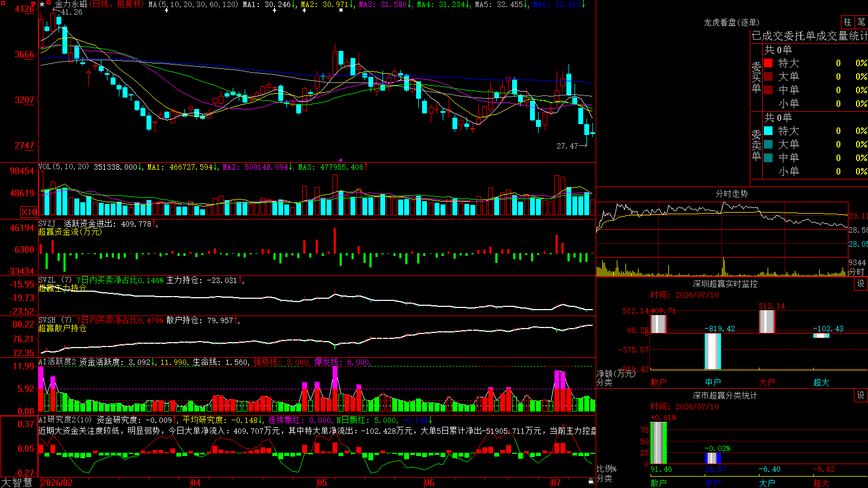Click the 05 month marker on the time axis

[x=322, y=483]
